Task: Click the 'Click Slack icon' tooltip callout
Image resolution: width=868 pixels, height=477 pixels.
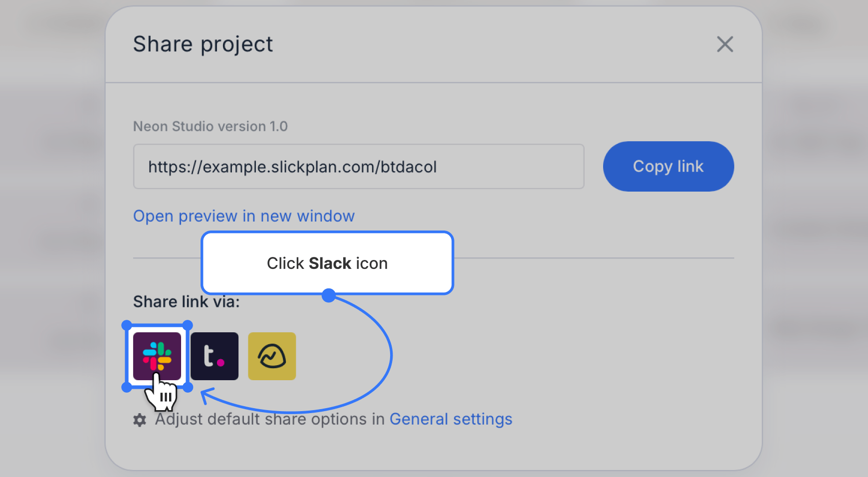Action: point(327,263)
